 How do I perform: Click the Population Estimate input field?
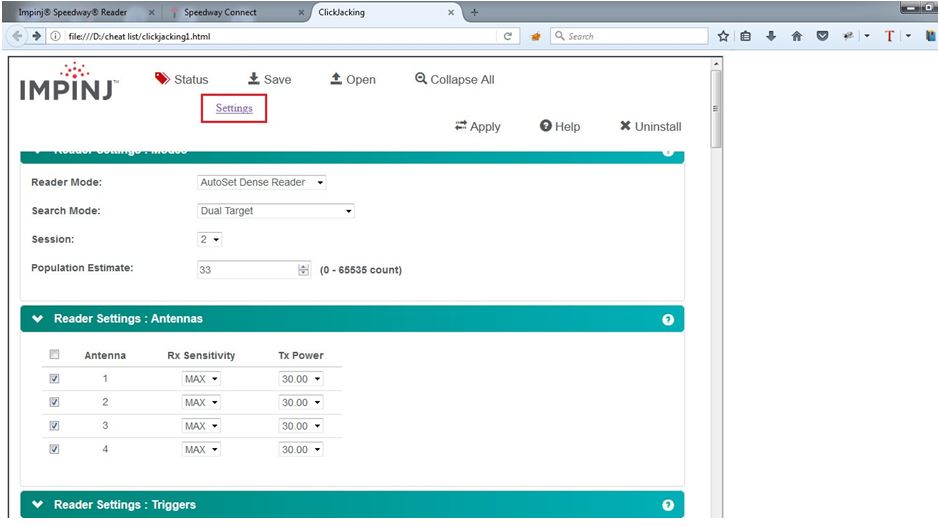point(247,270)
